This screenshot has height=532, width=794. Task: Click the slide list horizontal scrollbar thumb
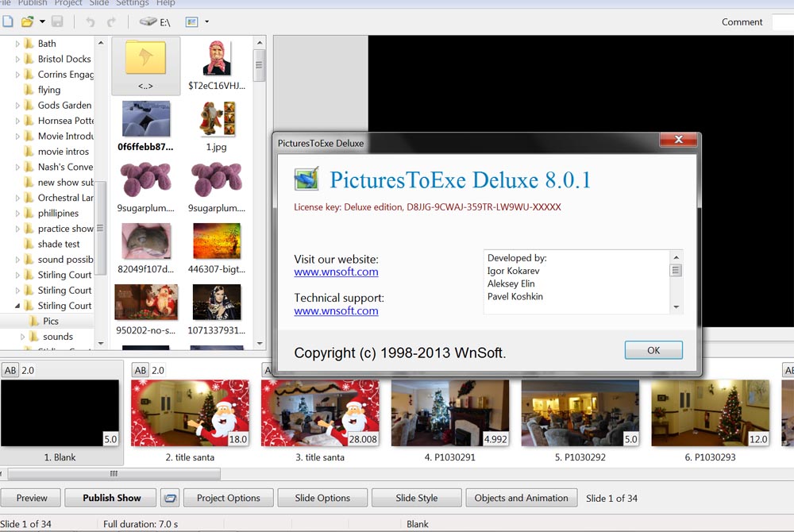pos(114,474)
